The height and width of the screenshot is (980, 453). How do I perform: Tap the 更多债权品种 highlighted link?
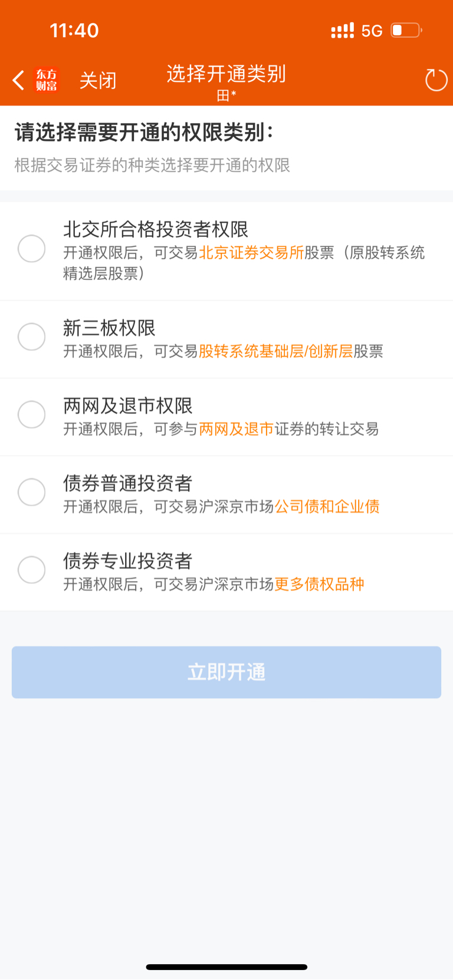click(x=319, y=584)
